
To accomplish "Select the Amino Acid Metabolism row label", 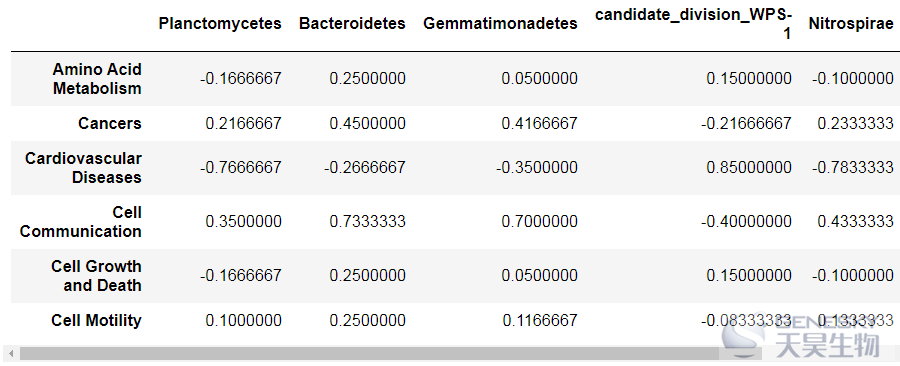I will 97,79.
